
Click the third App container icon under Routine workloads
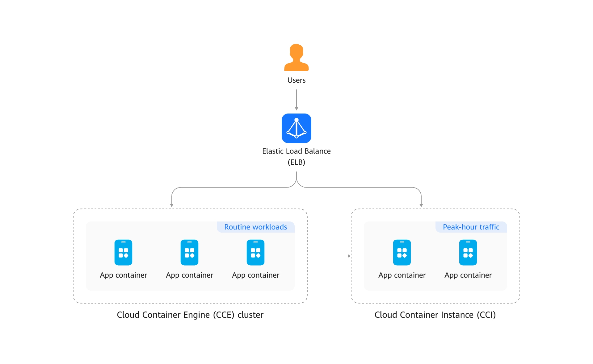pos(255,252)
